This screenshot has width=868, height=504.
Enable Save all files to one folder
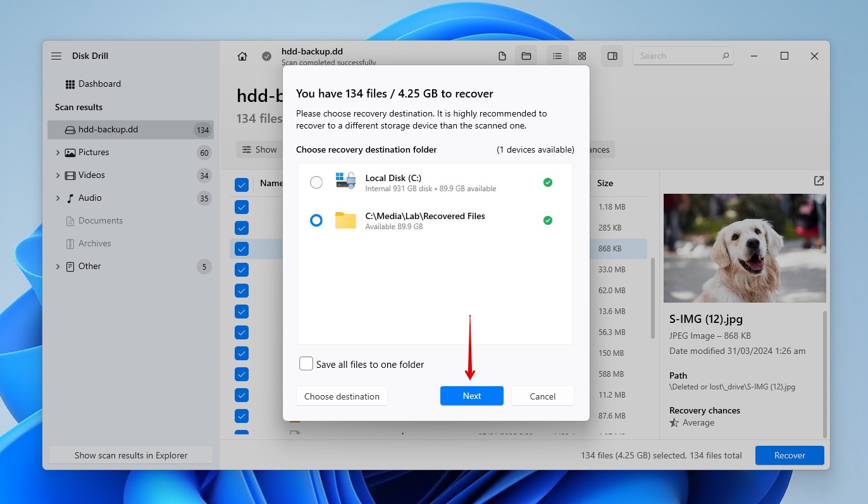click(306, 363)
